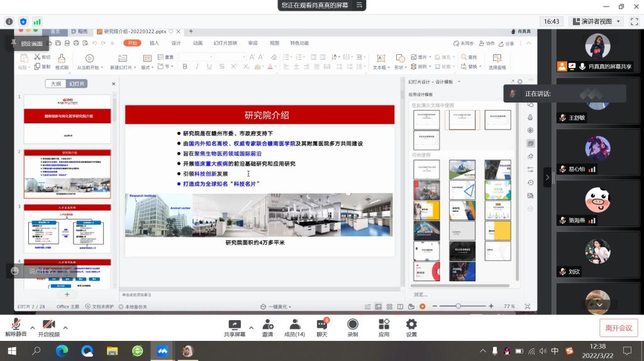Toggle microphone with 解除静音
The width and height of the screenshot is (644, 361).
16,325
